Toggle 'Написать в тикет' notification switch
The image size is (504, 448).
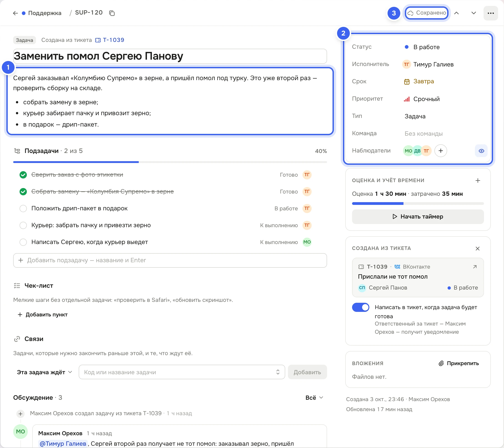pyautogui.click(x=360, y=307)
